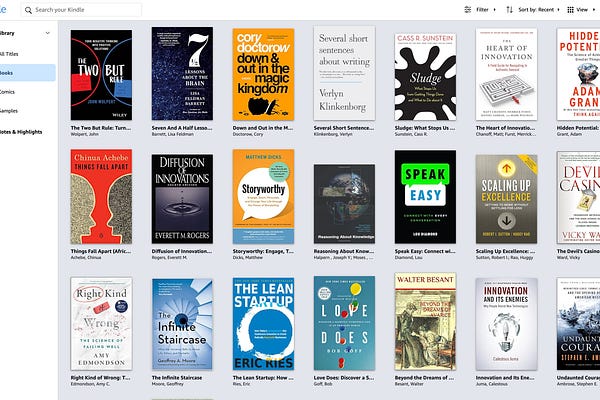Open The Two But Rule cover
This screenshot has width=600, height=400.
point(101,75)
